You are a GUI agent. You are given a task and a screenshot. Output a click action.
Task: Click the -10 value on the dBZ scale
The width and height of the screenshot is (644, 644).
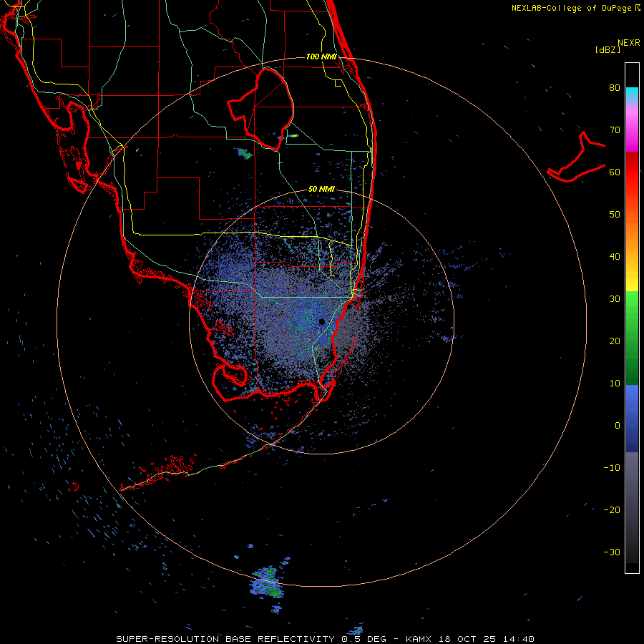(x=612, y=468)
